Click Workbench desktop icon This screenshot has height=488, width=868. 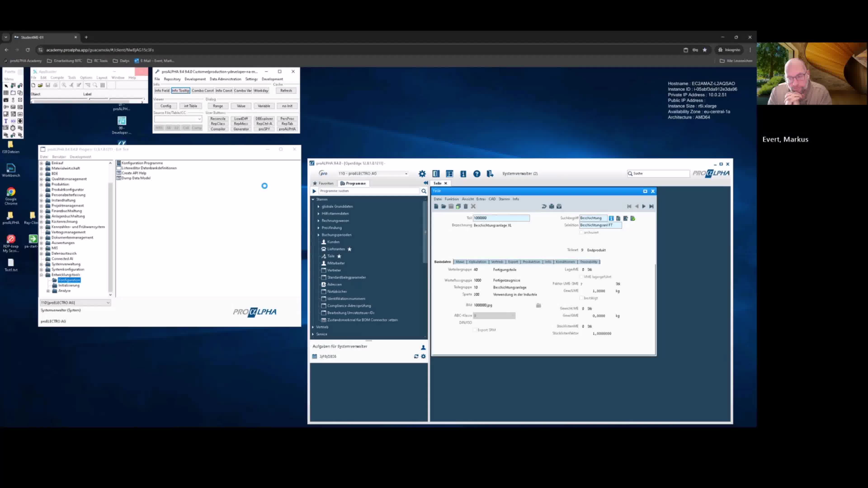[x=11, y=170]
